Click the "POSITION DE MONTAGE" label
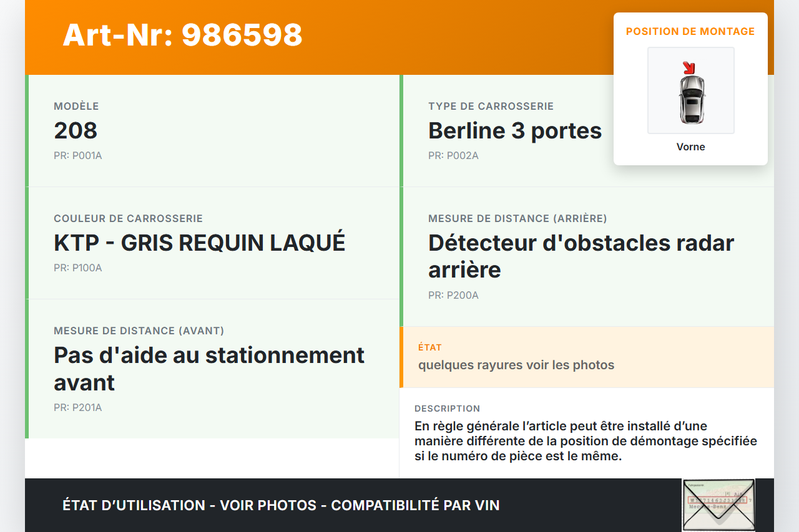This screenshot has height=532, width=799. (x=690, y=31)
